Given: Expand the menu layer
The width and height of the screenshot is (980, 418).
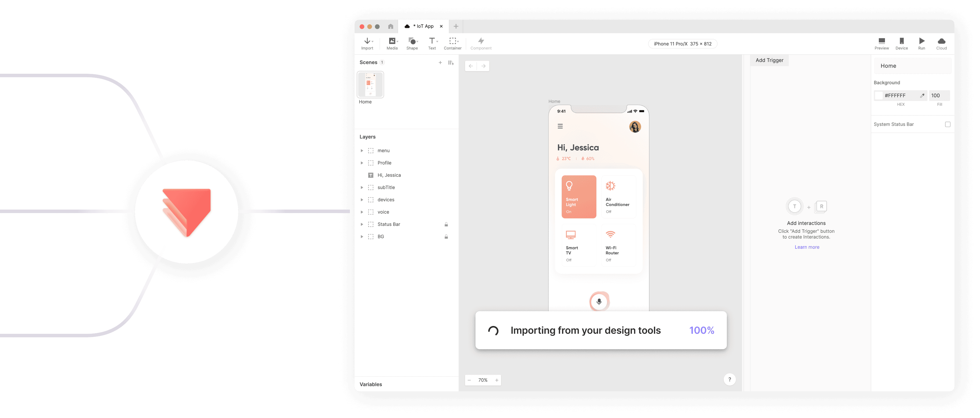Looking at the screenshot, I should coord(362,151).
